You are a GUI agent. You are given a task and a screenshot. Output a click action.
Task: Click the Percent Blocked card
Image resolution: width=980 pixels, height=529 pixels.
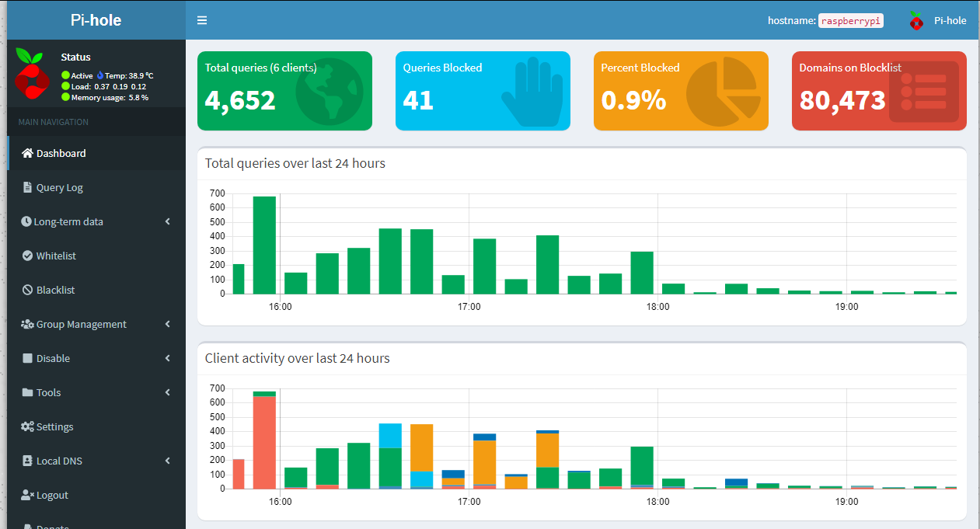[681, 91]
